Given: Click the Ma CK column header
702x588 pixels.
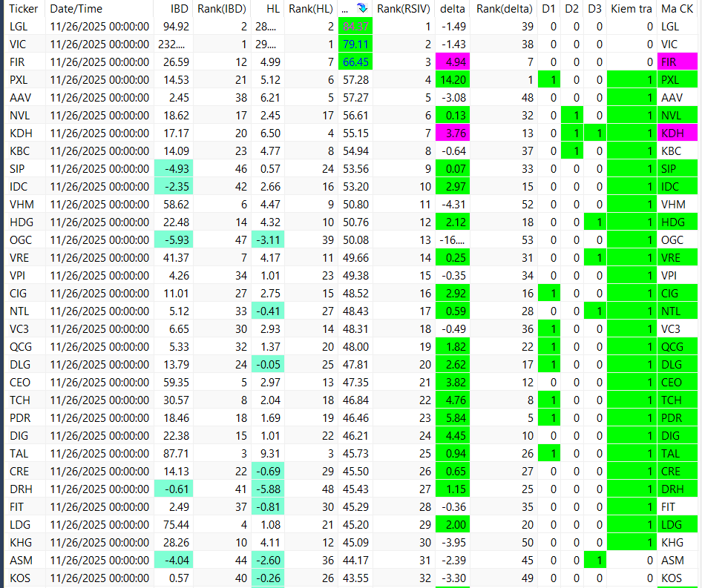Looking at the screenshot, I should click(677, 8).
